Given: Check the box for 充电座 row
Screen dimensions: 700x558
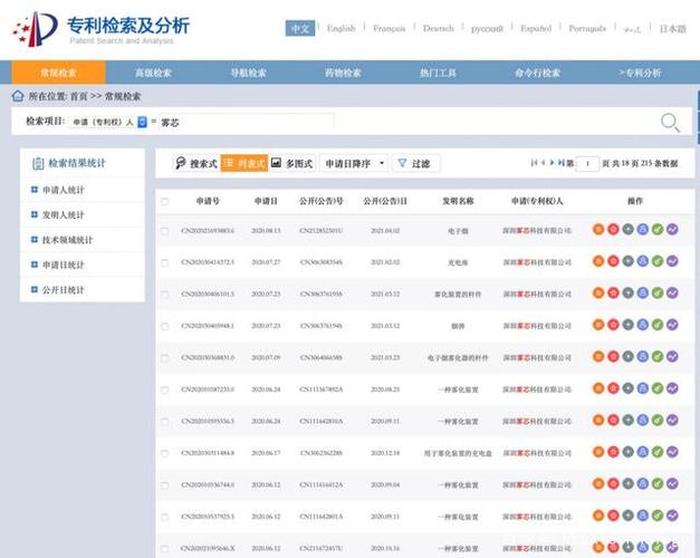Looking at the screenshot, I should [x=164, y=262].
